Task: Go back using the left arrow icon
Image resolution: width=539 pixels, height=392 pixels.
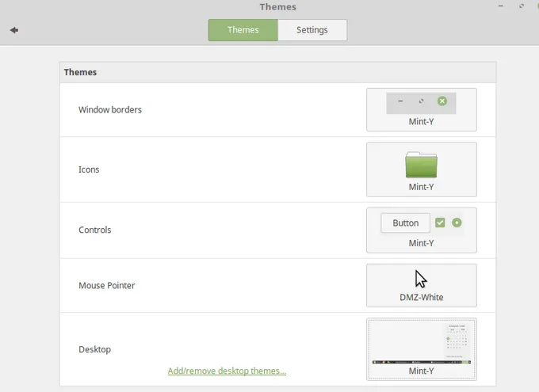Action: [x=14, y=30]
